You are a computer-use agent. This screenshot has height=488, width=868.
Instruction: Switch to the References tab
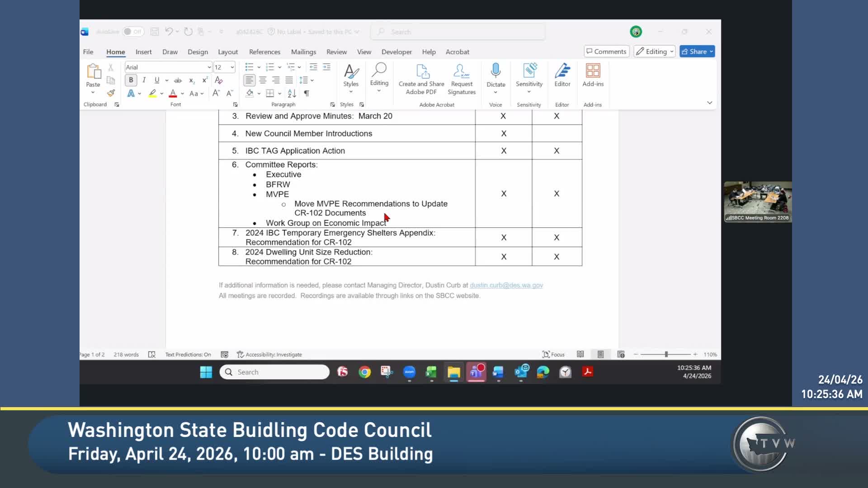click(x=264, y=52)
